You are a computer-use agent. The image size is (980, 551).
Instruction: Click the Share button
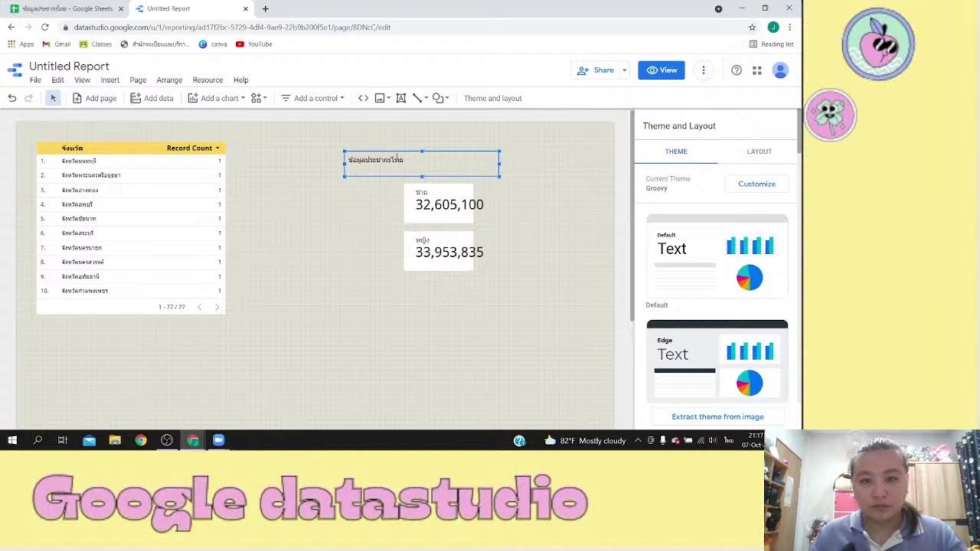596,70
